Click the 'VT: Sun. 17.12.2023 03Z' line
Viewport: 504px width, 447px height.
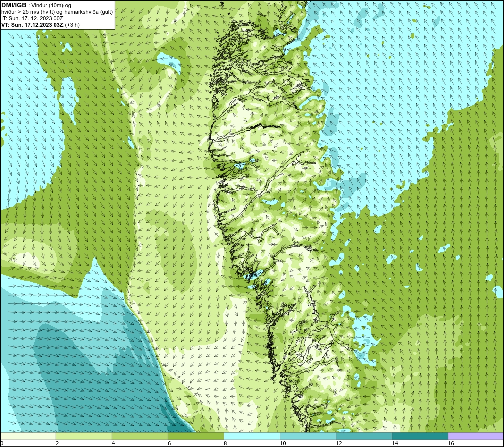(40, 25)
